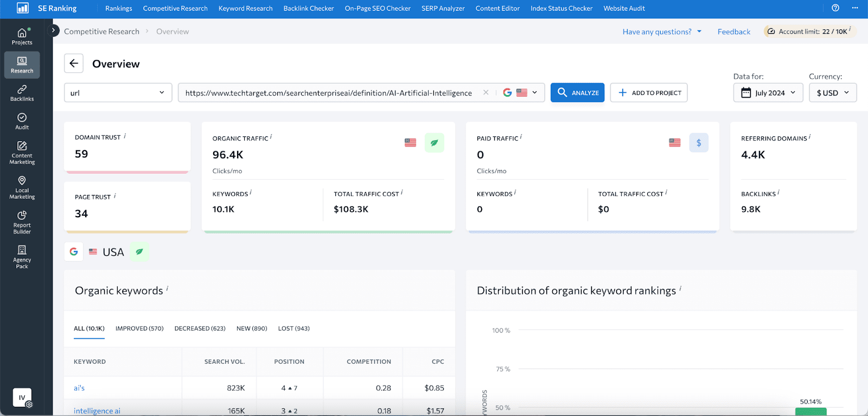Click the SE Ranking logo icon
This screenshot has width=868, height=416.
(x=22, y=8)
